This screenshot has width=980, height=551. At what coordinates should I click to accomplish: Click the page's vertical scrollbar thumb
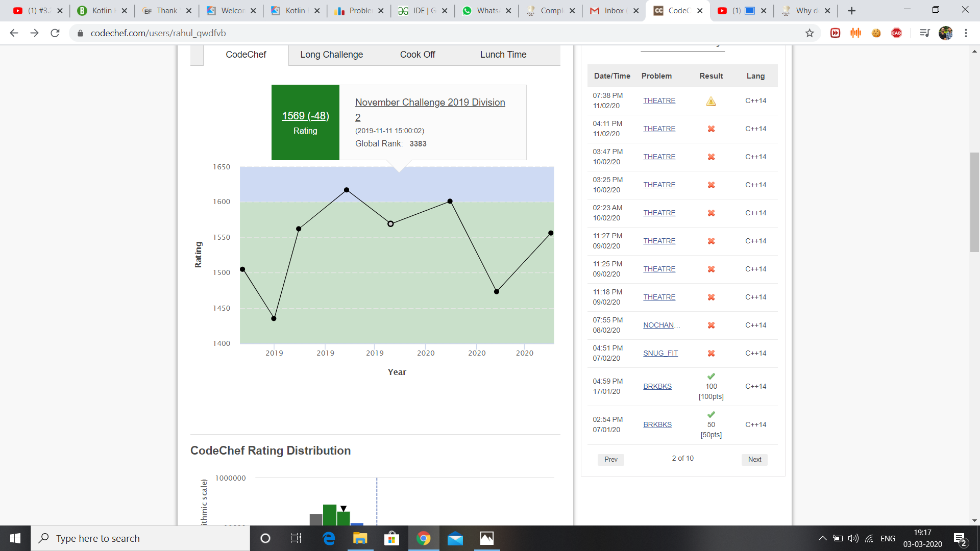(974, 202)
